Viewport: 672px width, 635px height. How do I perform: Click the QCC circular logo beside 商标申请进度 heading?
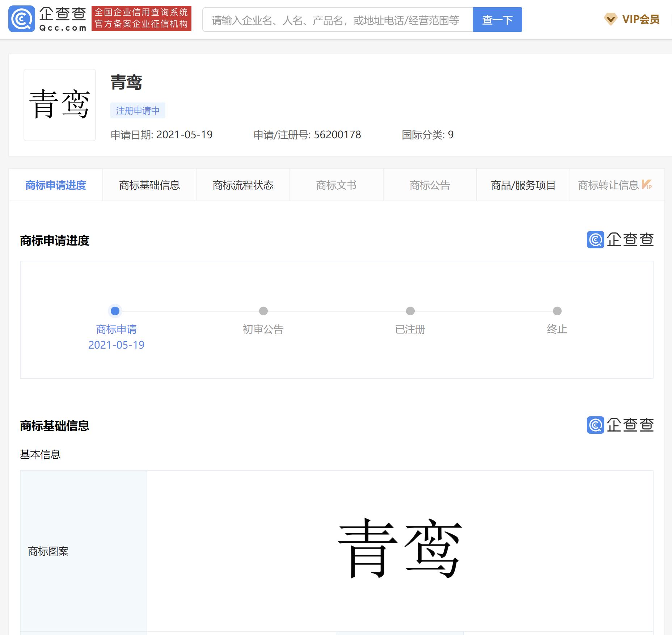coord(595,240)
